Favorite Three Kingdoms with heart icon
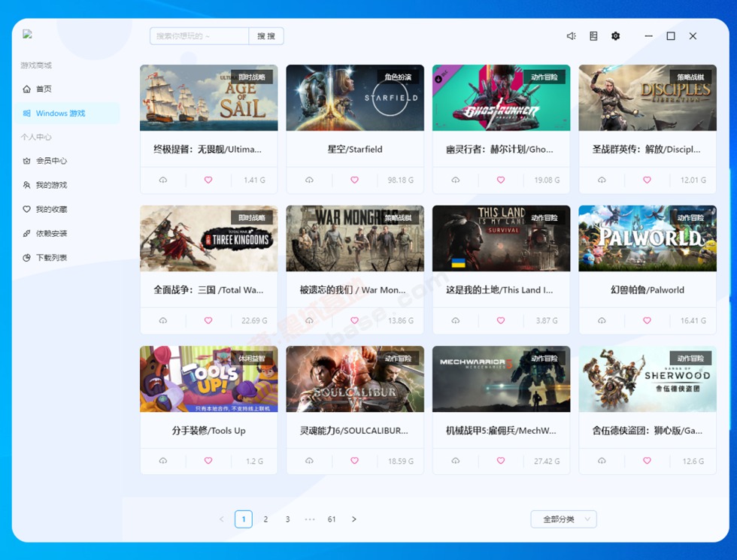 208,320
